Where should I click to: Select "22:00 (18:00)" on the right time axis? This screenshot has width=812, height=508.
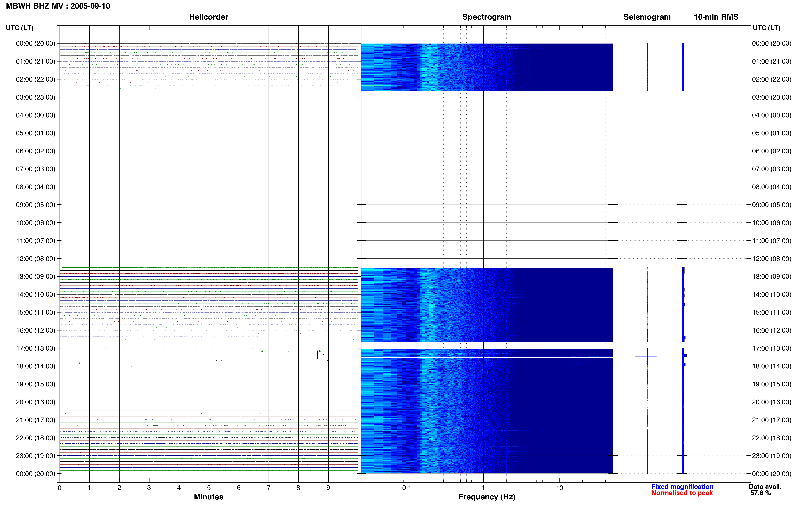(772, 438)
